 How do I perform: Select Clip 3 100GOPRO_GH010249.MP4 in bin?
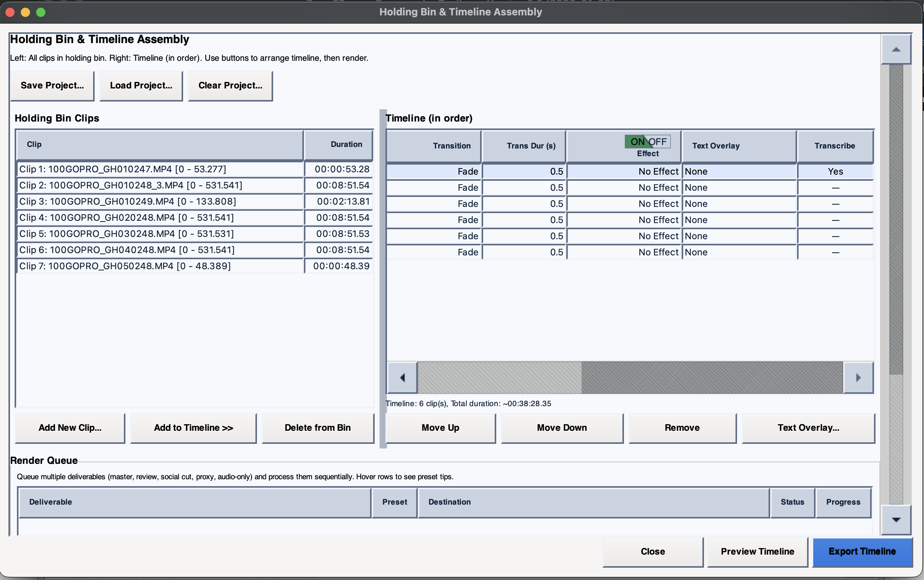128,202
